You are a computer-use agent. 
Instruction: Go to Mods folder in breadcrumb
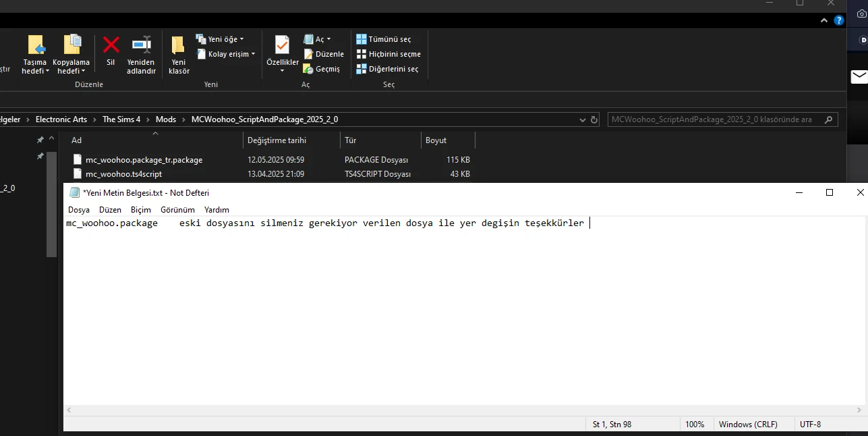pyautogui.click(x=166, y=119)
